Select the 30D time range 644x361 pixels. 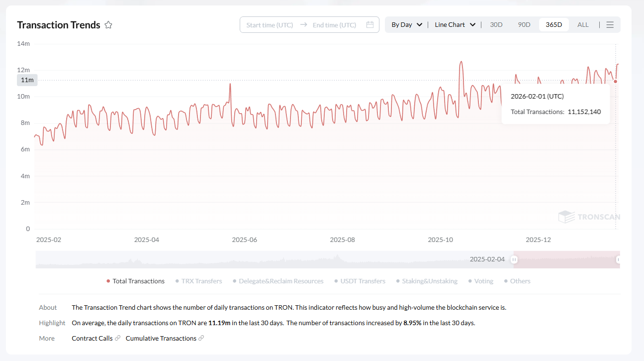(496, 25)
